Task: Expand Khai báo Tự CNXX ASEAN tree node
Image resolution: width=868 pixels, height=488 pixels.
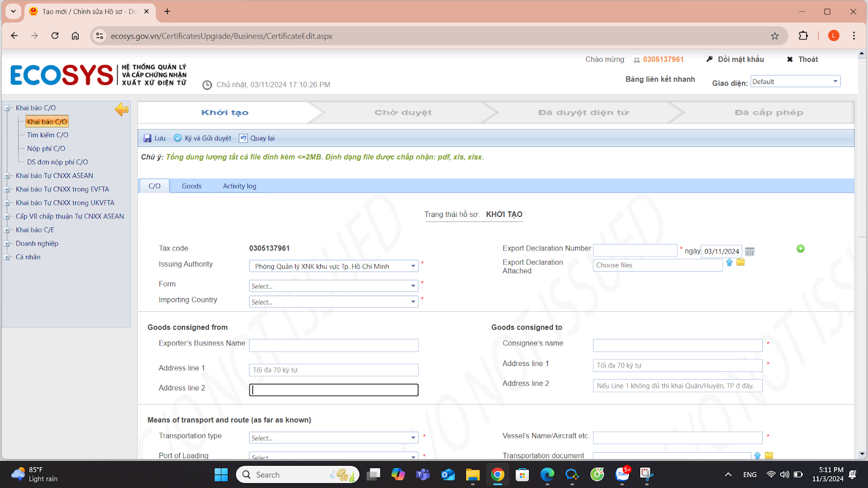Action: pos(7,176)
